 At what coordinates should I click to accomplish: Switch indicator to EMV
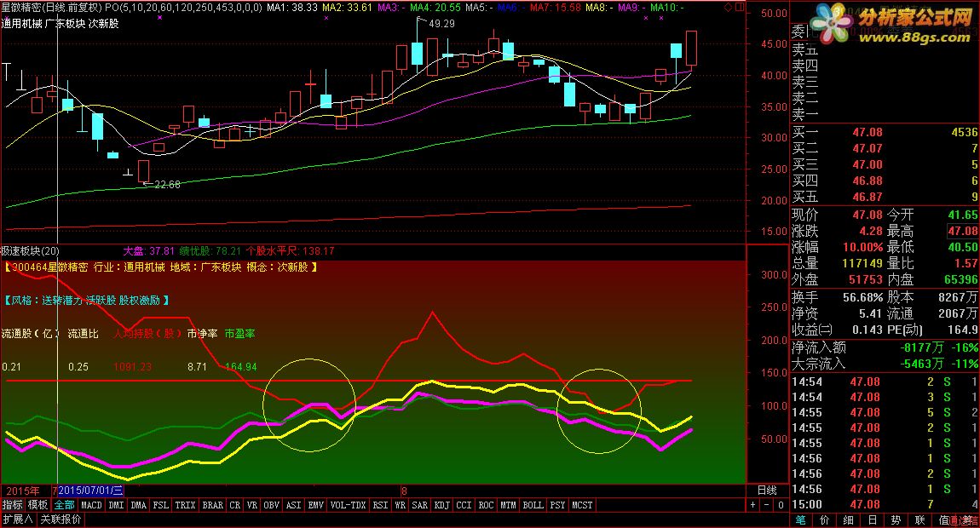click(315, 505)
